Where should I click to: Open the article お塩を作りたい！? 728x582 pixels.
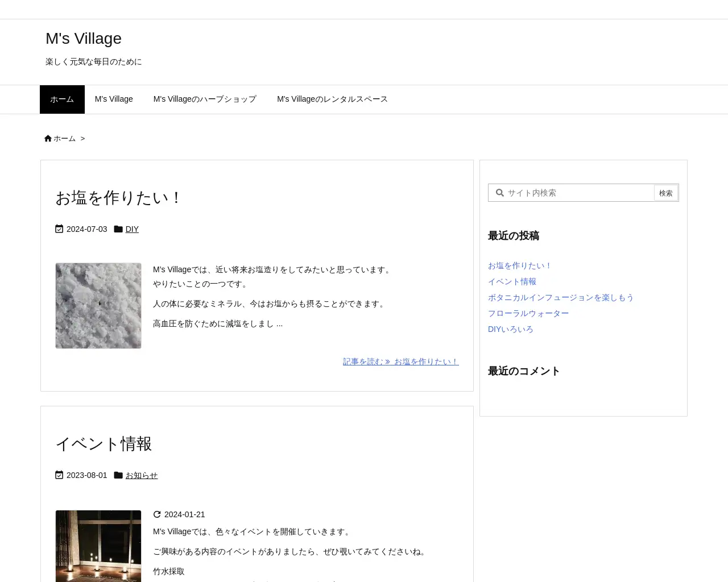(x=118, y=198)
